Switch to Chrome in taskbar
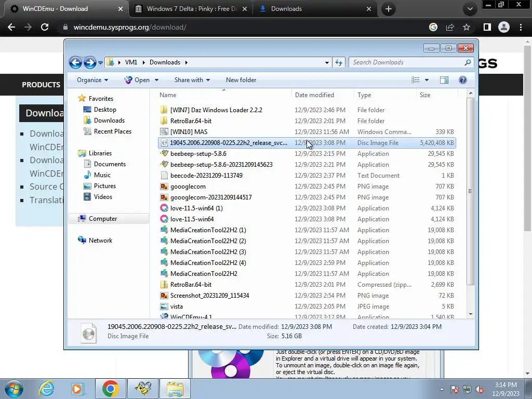532x399 pixels. 110,389
